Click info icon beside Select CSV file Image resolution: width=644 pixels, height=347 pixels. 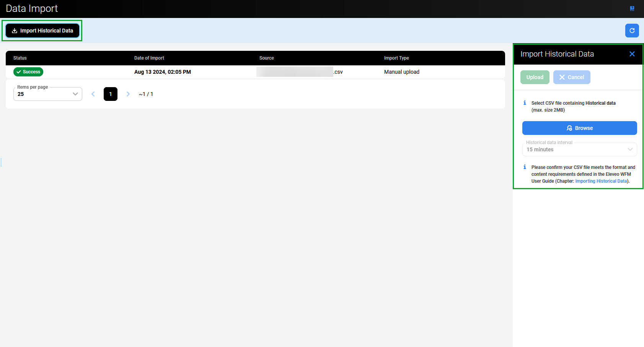click(525, 103)
